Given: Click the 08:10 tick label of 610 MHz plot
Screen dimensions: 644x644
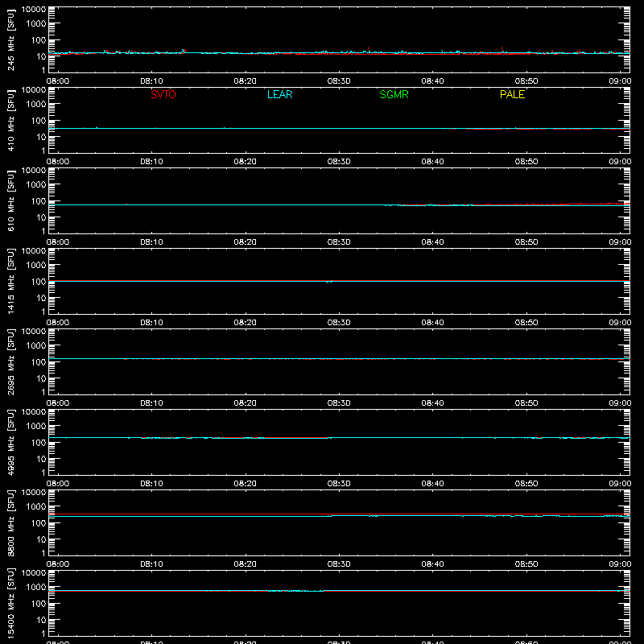Looking at the screenshot, I should click(x=151, y=242).
